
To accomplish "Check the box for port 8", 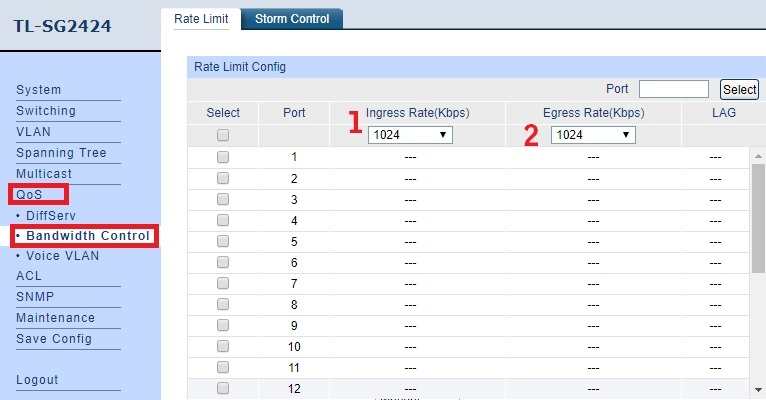I will 223,304.
